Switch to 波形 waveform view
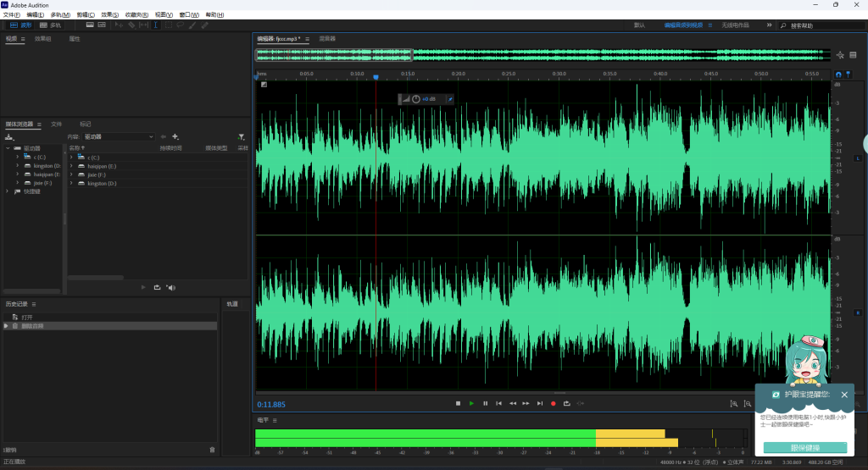The image size is (868, 470). (21, 25)
